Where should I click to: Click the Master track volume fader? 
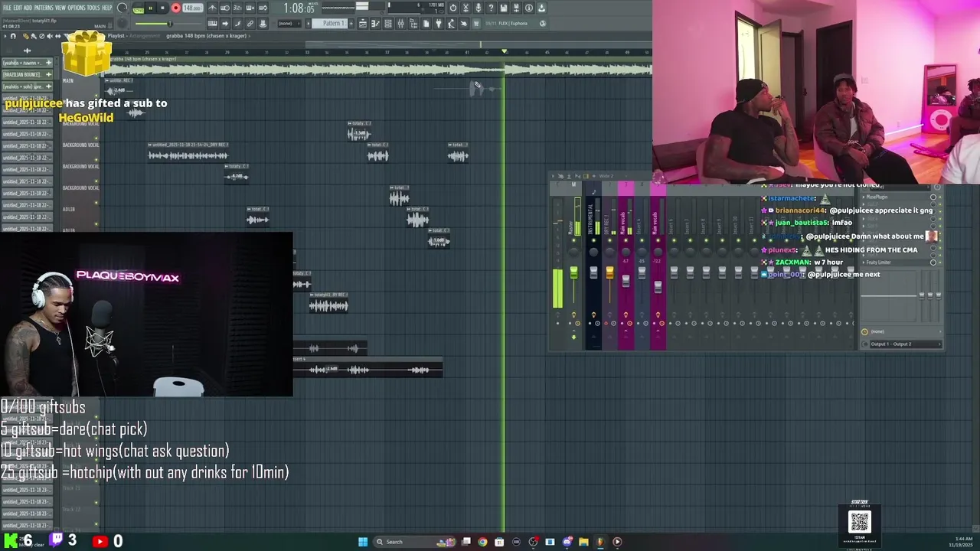pyautogui.click(x=574, y=272)
